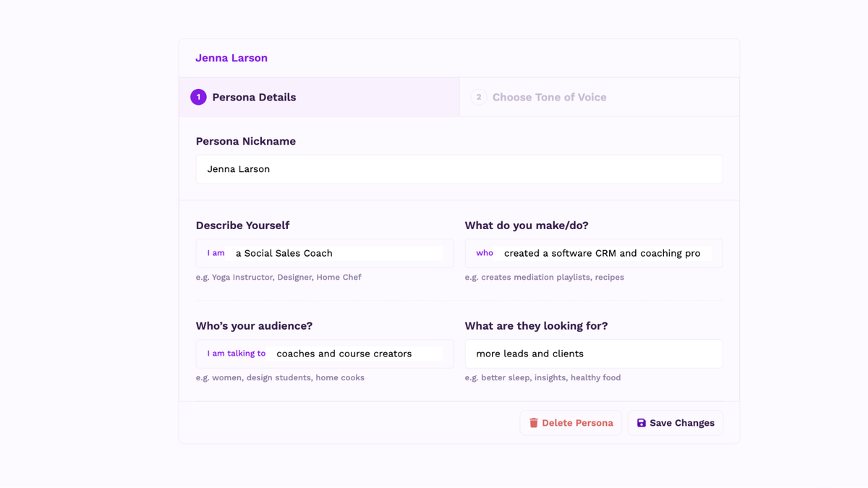Screen dimensions: 868x488
Task: Click the purple 'I am' label pill
Action: tap(216, 252)
